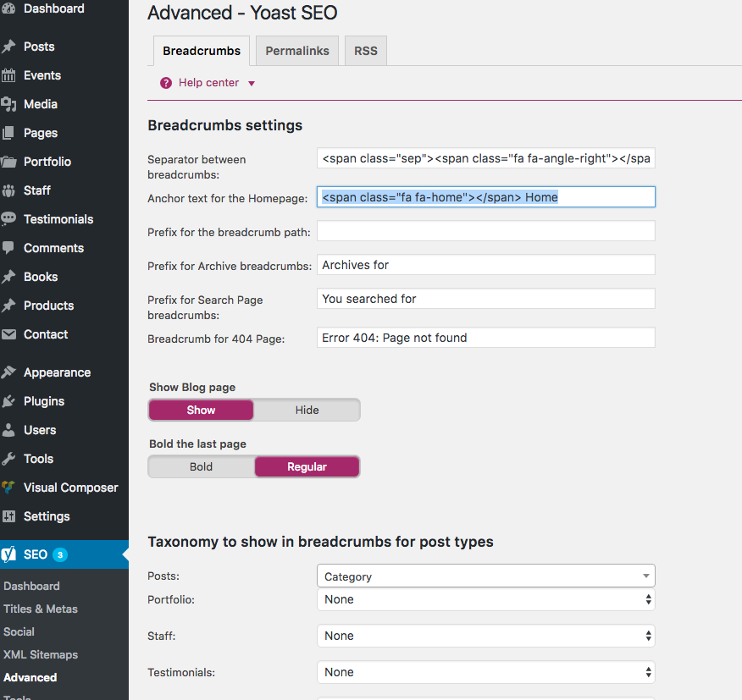Keep Show Blog page set to Show
Viewport: 742px width, 700px height.
[x=201, y=410]
